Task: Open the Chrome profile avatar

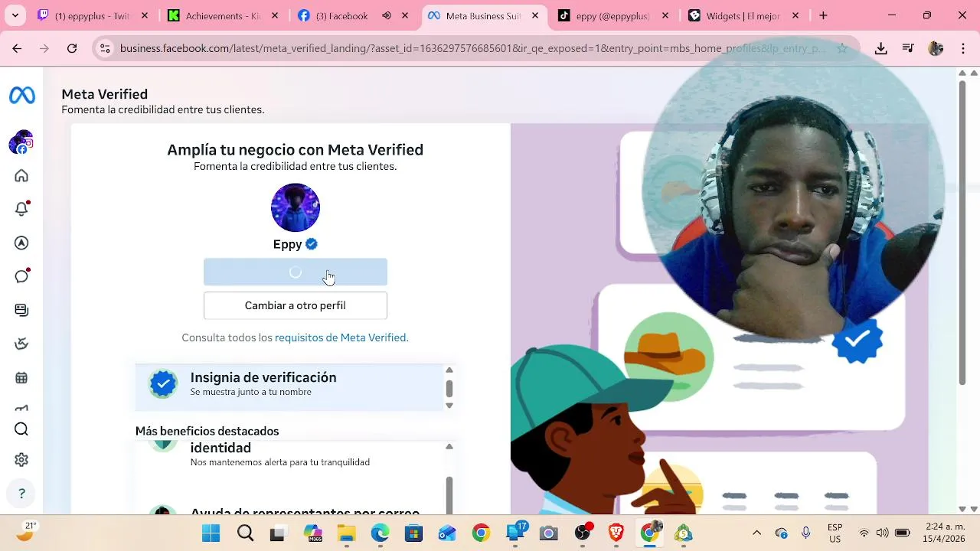Action: point(936,48)
